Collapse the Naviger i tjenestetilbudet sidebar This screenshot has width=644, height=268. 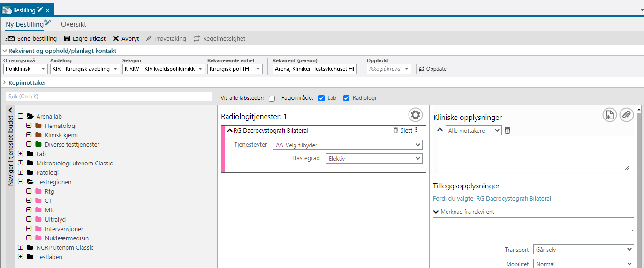click(x=10, y=110)
